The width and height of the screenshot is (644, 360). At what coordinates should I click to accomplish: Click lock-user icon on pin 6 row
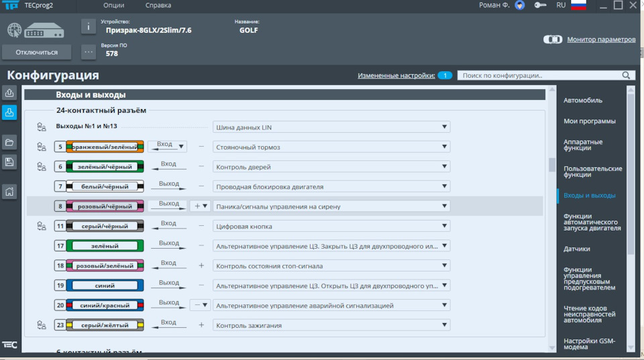pos(42,166)
